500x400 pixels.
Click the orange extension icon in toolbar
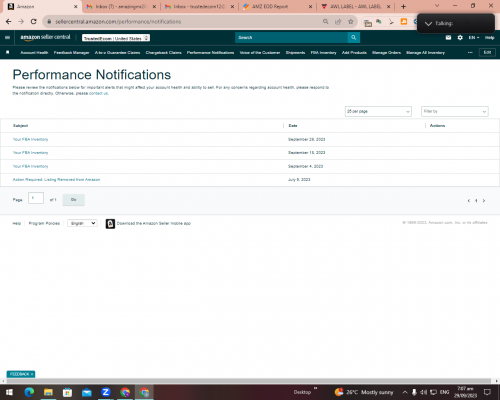[x=404, y=22]
